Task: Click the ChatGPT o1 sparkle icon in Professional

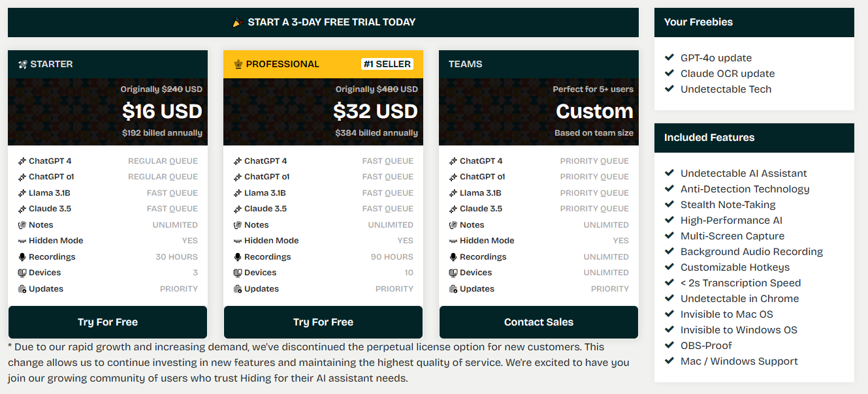Action: 238,177
